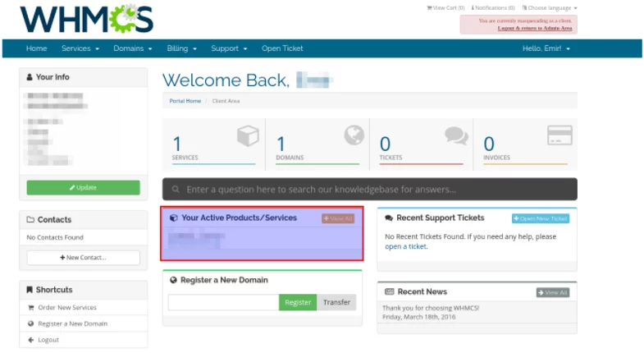Go to the Home menu item
Image resolution: width=644 pixels, height=353 pixels.
click(36, 48)
